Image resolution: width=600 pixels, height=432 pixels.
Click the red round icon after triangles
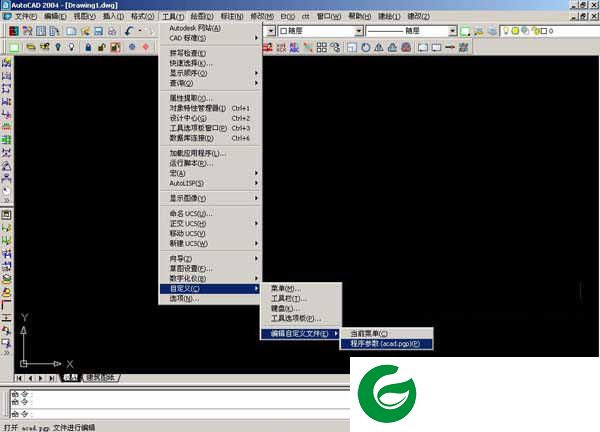click(x=406, y=47)
